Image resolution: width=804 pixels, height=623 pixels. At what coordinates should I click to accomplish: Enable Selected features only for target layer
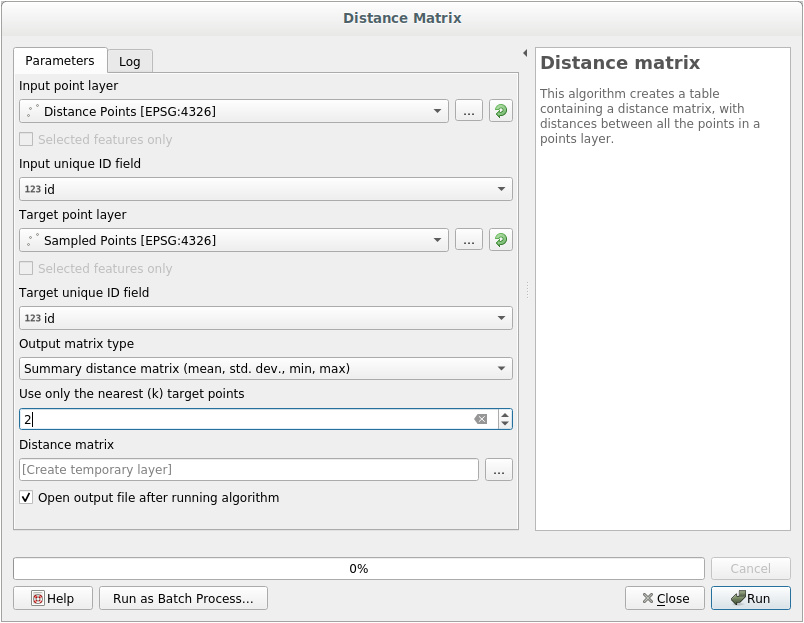[x=25, y=268]
